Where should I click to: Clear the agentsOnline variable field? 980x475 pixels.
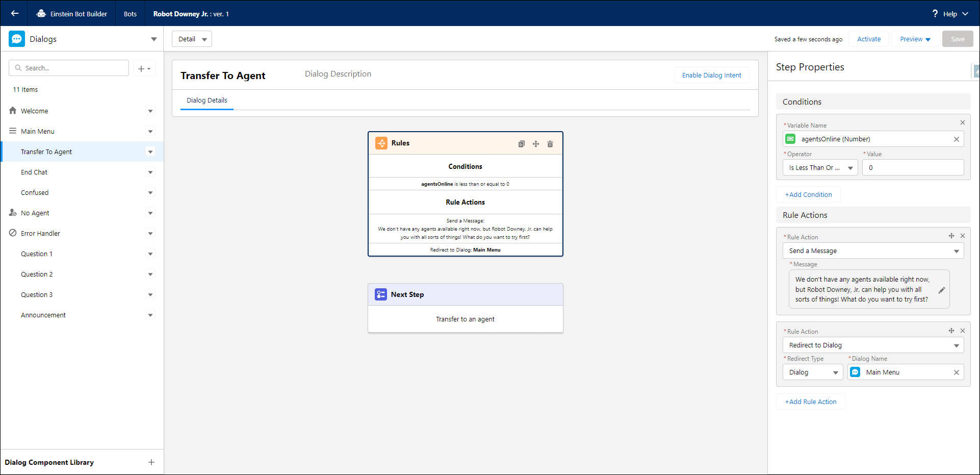pos(957,139)
